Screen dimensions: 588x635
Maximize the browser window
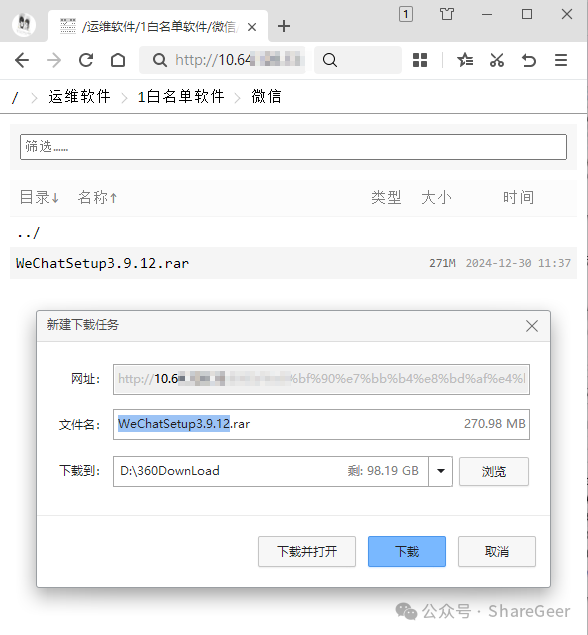(527, 14)
